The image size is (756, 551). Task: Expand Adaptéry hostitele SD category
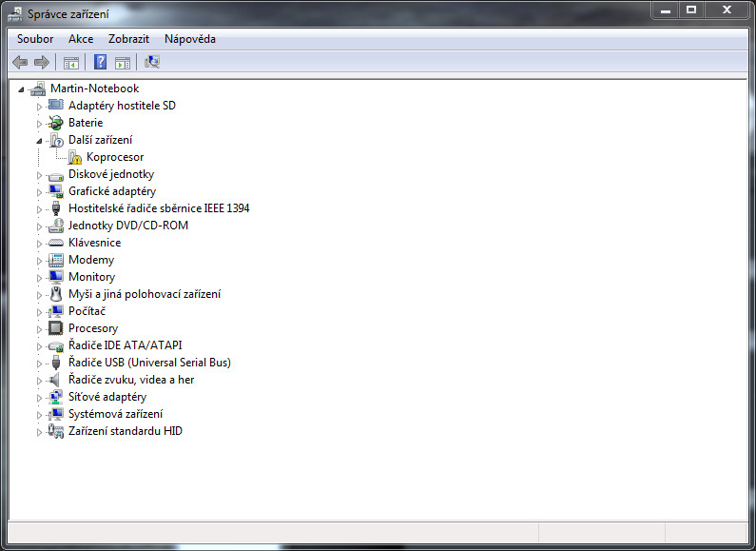(x=40, y=107)
